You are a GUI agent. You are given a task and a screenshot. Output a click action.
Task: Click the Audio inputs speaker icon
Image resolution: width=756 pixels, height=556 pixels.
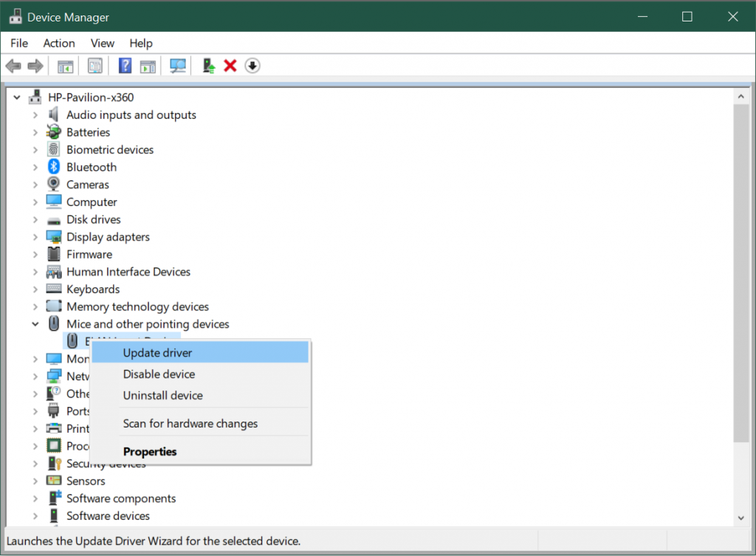pyautogui.click(x=53, y=114)
